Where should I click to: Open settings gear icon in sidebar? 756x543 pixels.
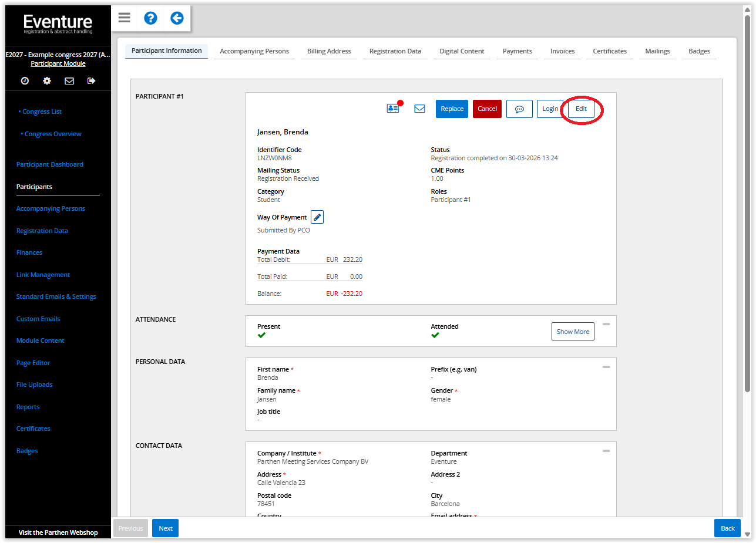(47, 81)
